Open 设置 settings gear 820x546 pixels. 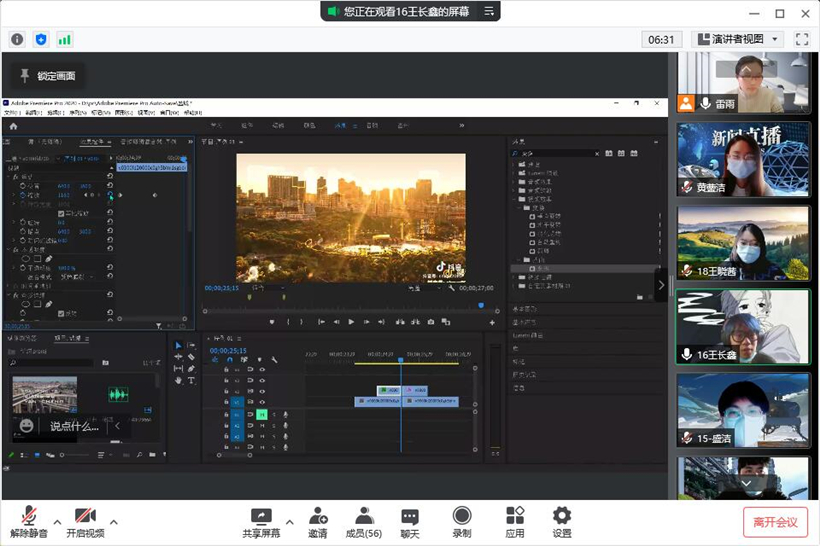tap(562, 522)
